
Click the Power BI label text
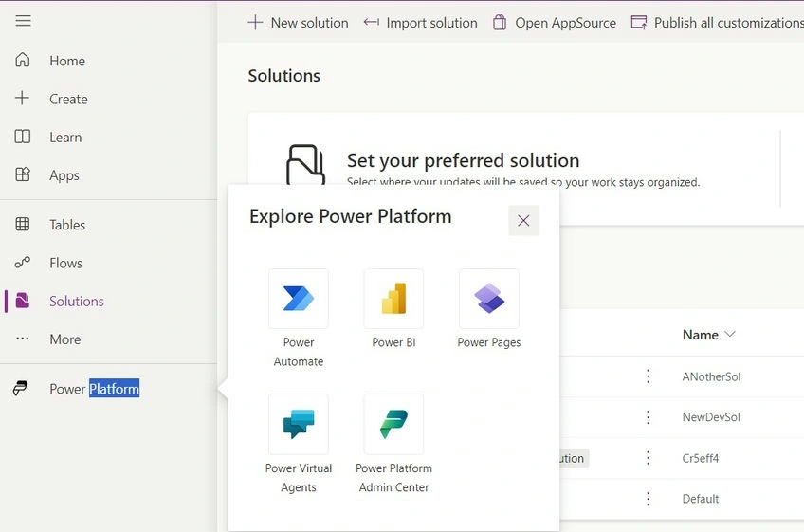tap(393, 342)
